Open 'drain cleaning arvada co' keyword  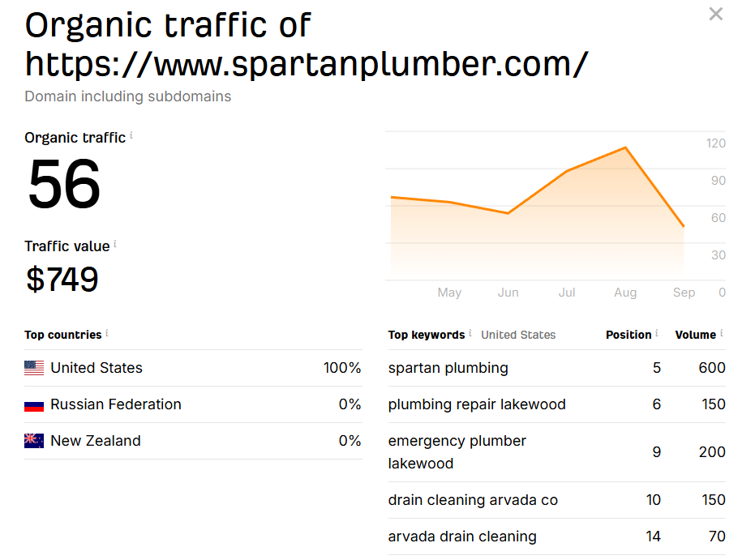473,500
